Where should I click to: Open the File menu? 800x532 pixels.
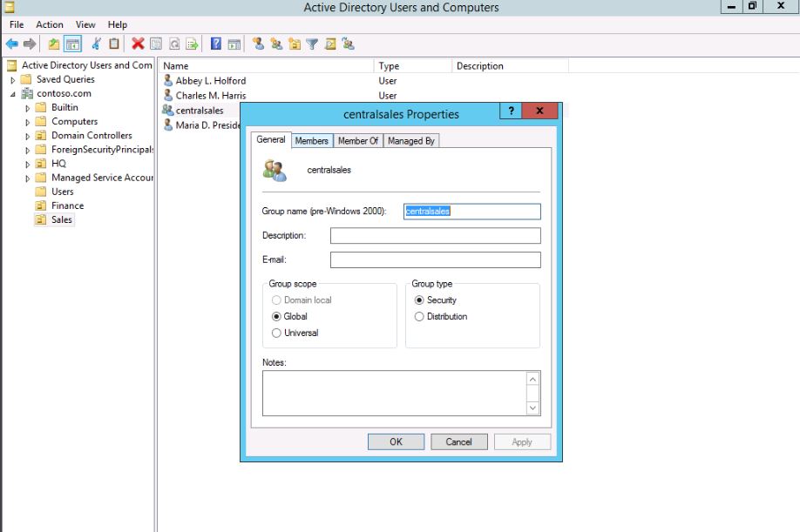[x=17, y=24]
